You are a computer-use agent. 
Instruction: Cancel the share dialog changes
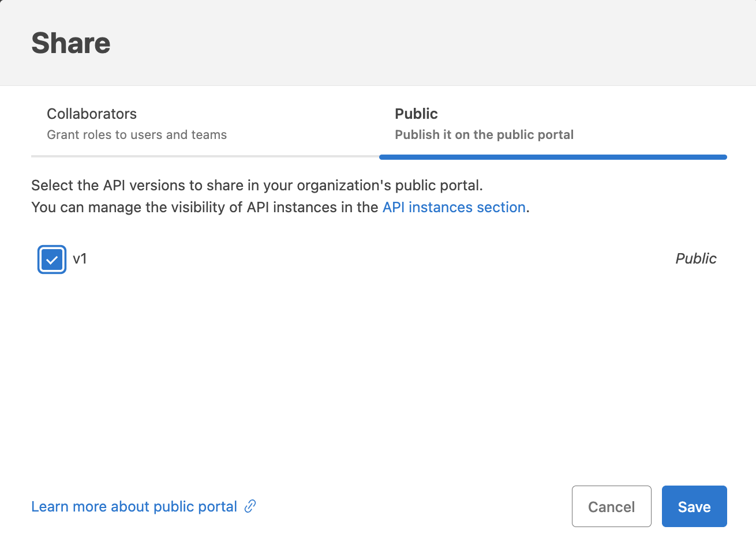point(611,506)
